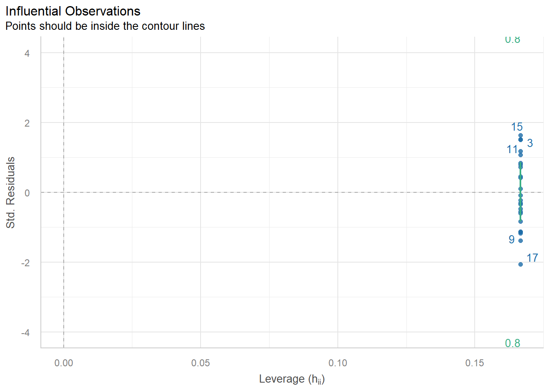Select the 0.05 x-axis tick label
This screenshot has height=392, width=549.
[201, 363]
